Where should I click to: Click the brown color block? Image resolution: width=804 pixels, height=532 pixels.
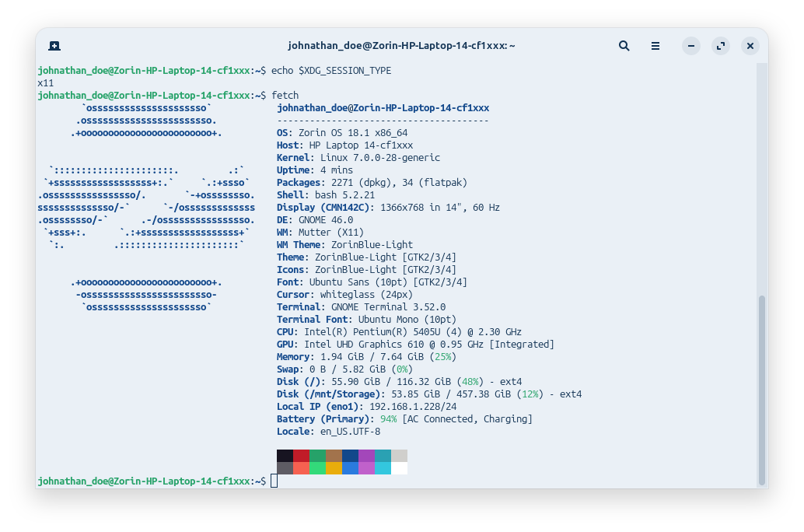334,456
